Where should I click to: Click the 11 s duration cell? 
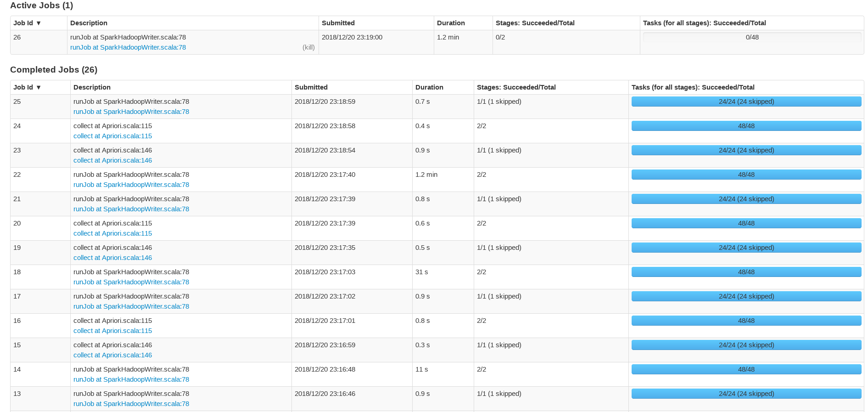pos(421,369)
